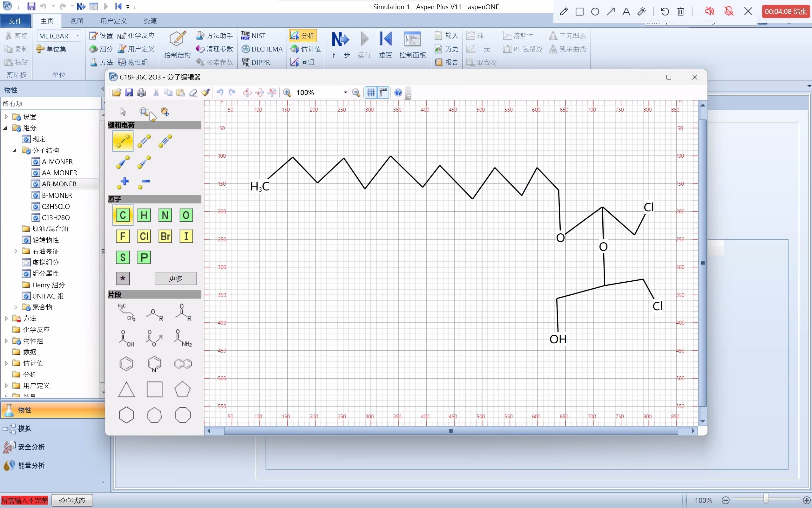
Task: Select the solid wedge bond tool
Action: (x=123, y=162)
